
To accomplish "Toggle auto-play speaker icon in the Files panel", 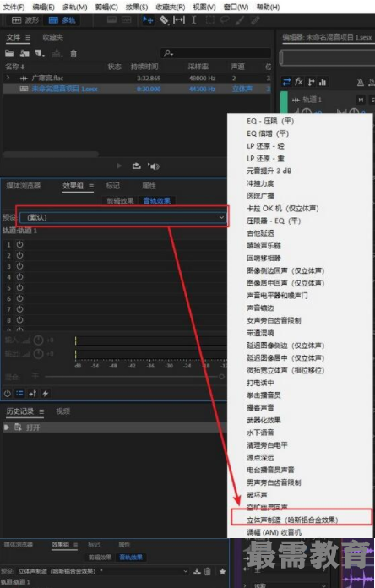I will pos(154,166).
